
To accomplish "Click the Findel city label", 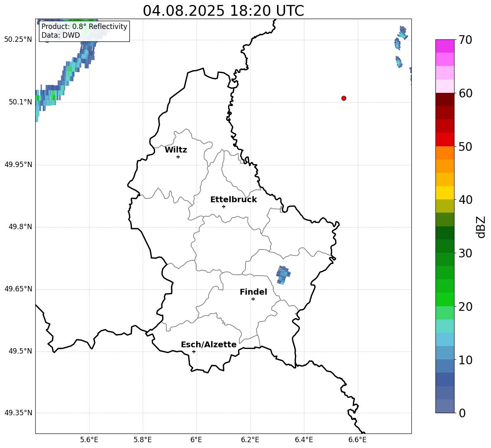I will click(253, 292).
